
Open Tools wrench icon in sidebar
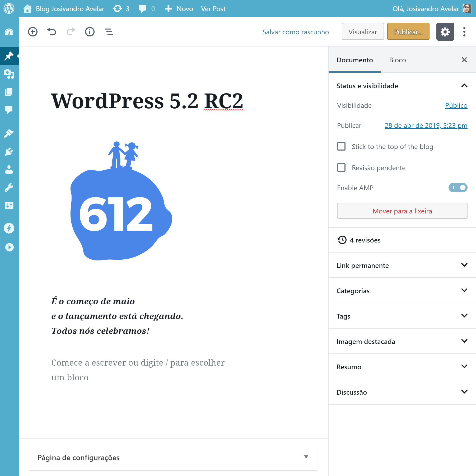pos(9,188)
